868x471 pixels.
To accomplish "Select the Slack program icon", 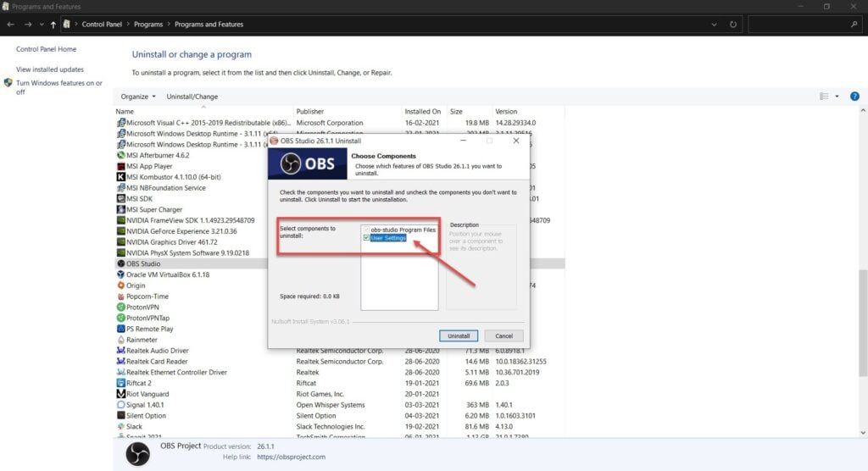I will pyautogui.click(x=120, y=426).
